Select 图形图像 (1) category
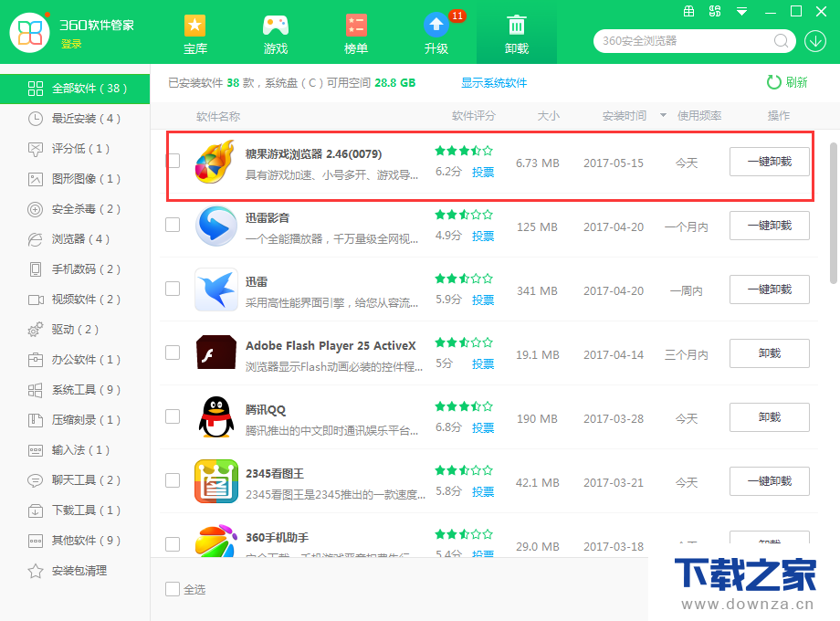840x621 pixels. point(75,178)
